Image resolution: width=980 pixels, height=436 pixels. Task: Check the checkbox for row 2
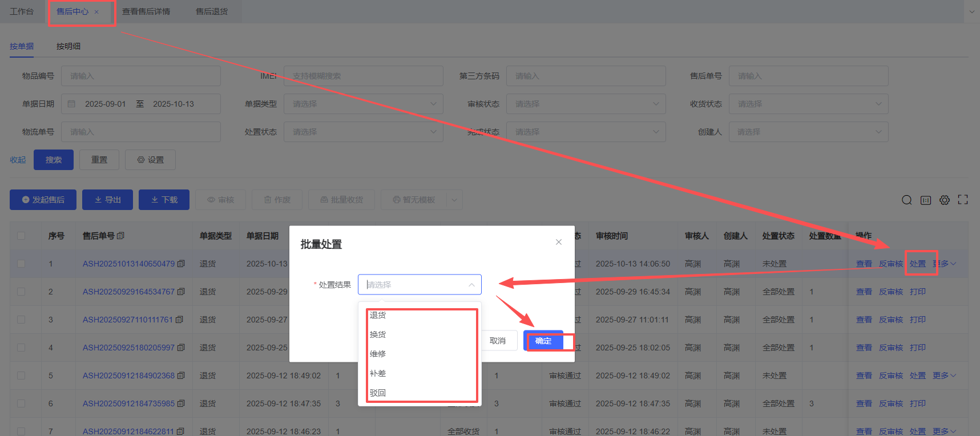(x=21, y=292)
